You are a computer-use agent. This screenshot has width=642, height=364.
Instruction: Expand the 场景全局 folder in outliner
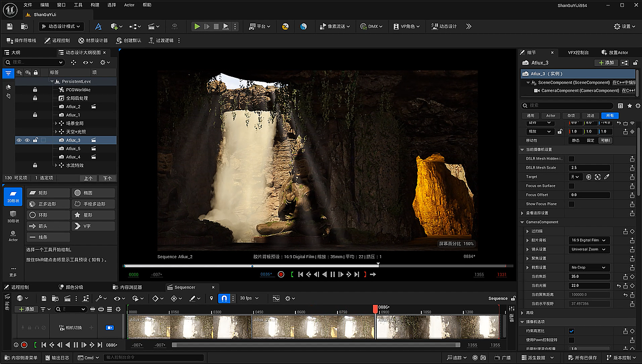[x=56, y=123]
